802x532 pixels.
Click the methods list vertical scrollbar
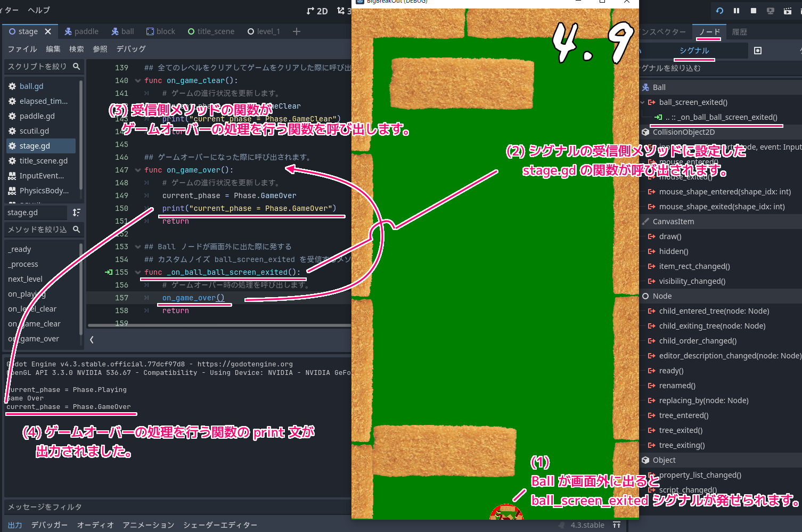(81, 290)
